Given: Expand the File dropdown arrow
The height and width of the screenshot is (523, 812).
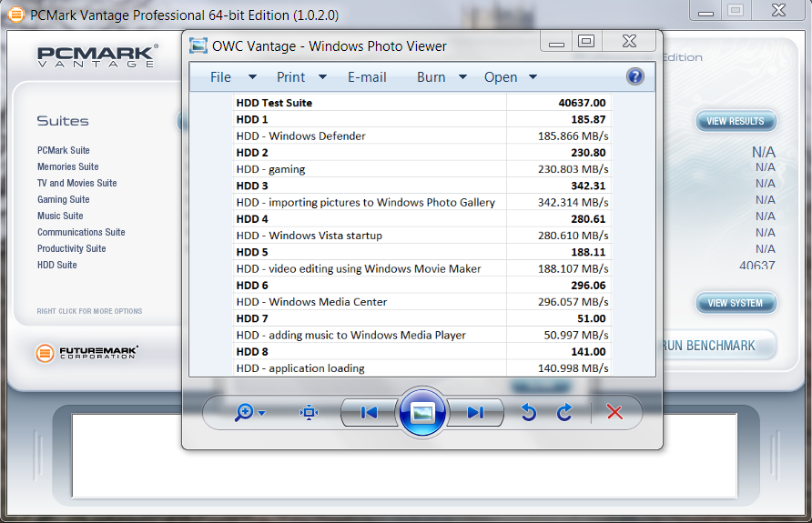Looking at the screenshot, I should coord(253,77).
